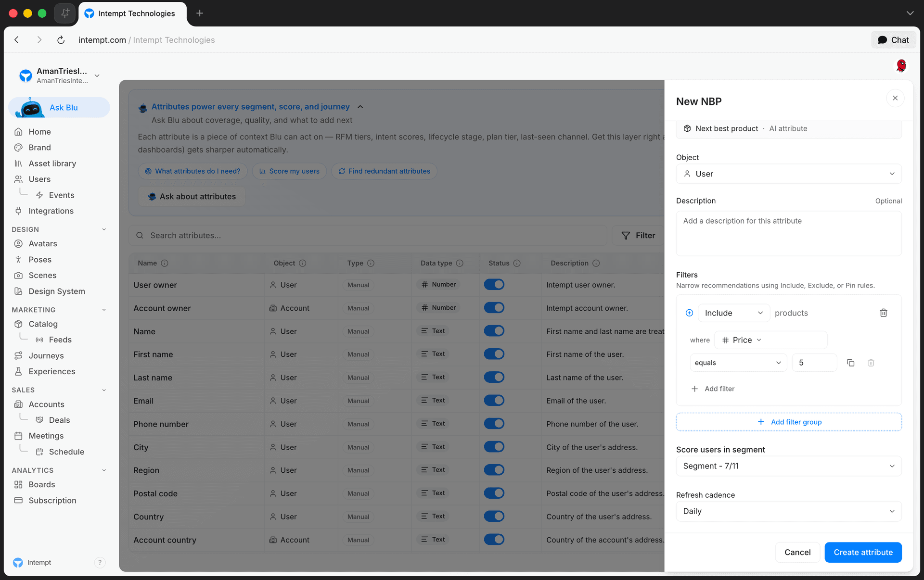Viewport: 924px width, 580px height.
Task: Click What attributes do I need? chip
Action: pyautogui.click(x=192, y=171)
